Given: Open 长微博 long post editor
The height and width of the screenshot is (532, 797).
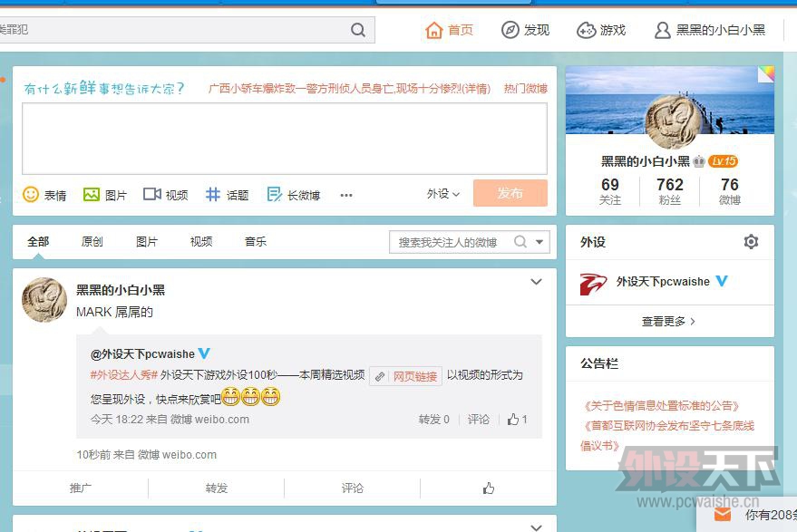Looking at the screenshot, I should pos(293,195).
